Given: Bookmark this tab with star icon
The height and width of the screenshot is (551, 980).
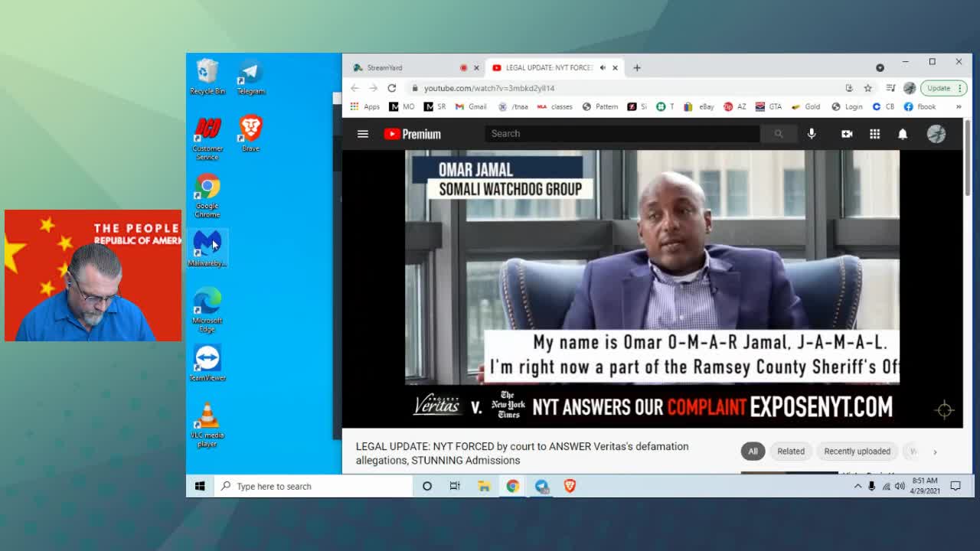Looking at the screenshot, I should [867, 88].
